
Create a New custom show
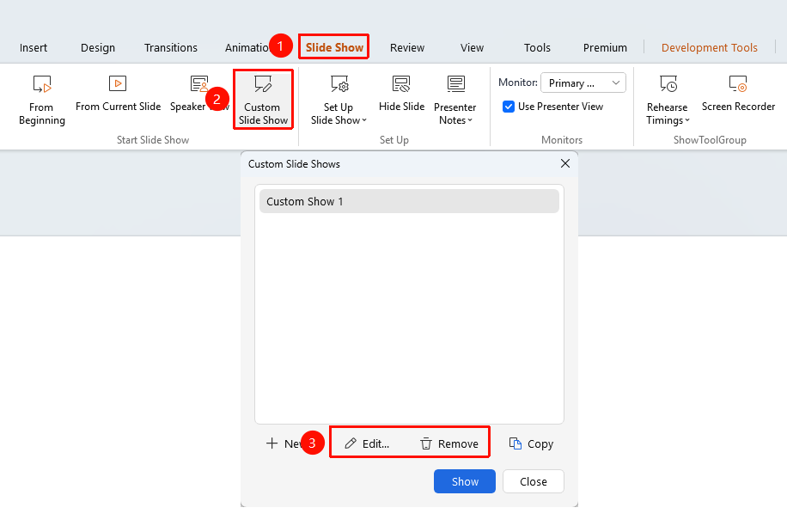[284, 443]
